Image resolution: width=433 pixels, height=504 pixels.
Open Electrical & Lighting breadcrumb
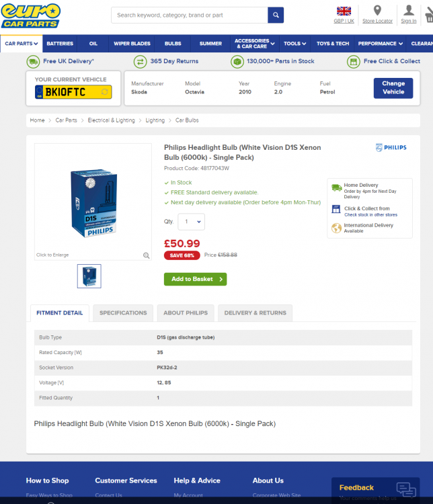pyautogui.click(x=112, y=120)
